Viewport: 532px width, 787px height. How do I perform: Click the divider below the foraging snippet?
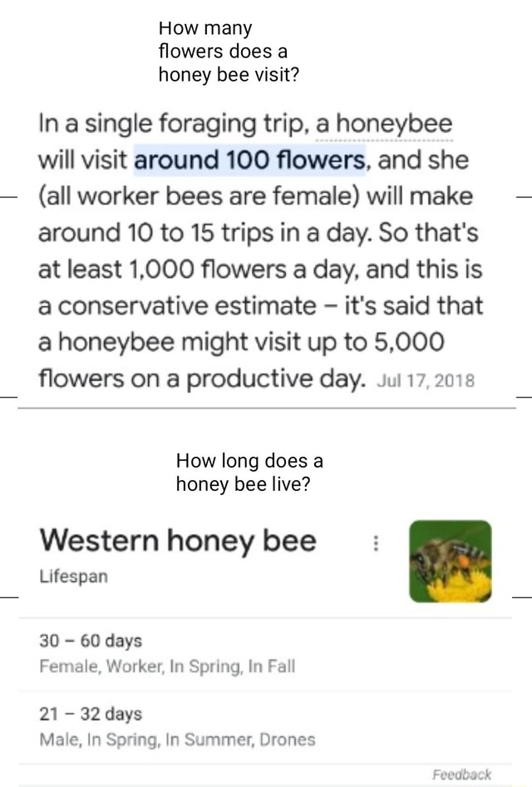pos(266,408)
